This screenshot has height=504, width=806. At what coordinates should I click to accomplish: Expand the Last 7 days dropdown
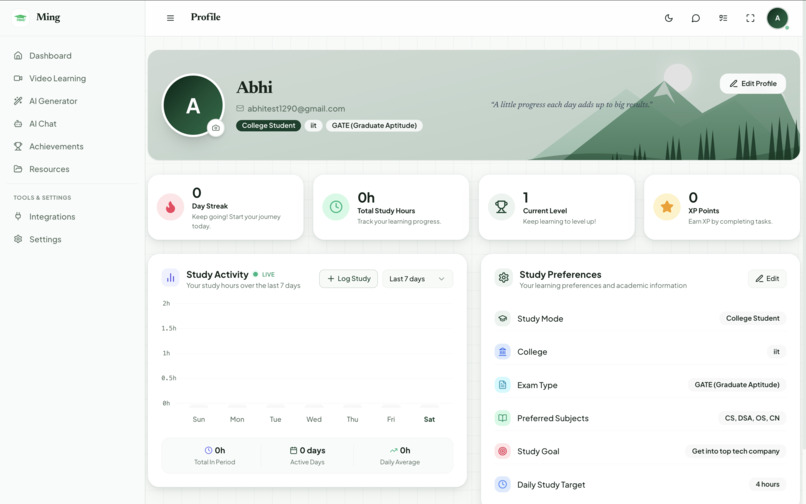pyautogui.click(x=417, y=279)
